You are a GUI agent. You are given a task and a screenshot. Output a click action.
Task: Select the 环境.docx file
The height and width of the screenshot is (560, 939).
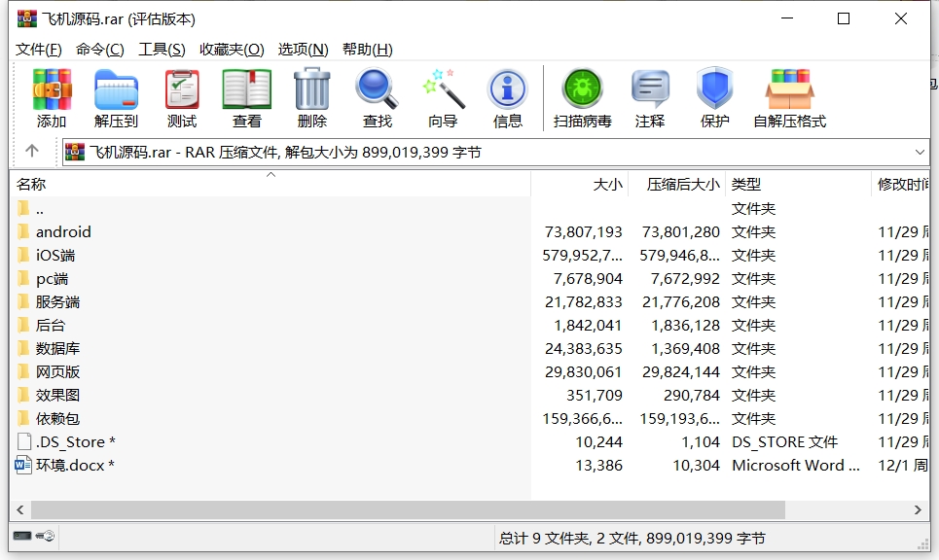[74, 465]
